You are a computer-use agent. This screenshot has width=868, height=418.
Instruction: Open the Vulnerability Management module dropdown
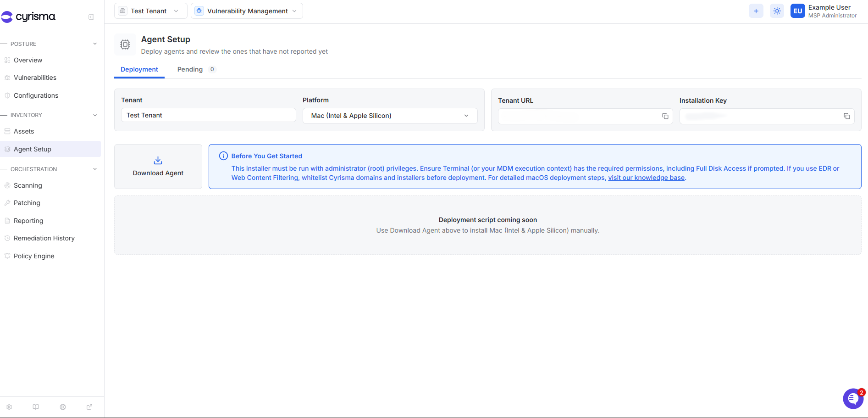coord(247,11)
